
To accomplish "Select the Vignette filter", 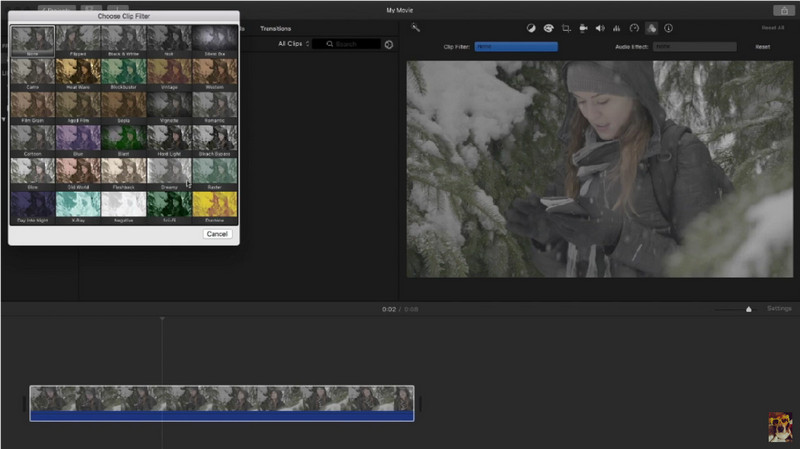I will 169,107.
